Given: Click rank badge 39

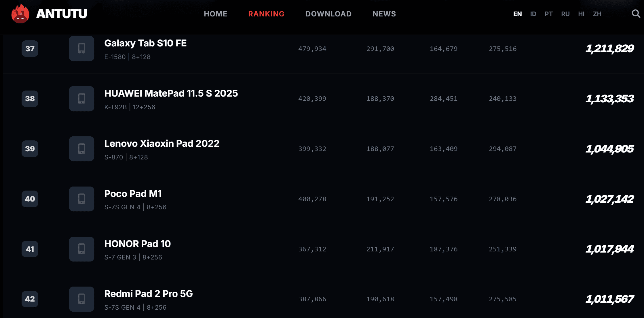Looking at the screenshot, I should click(x=30, y=149).
